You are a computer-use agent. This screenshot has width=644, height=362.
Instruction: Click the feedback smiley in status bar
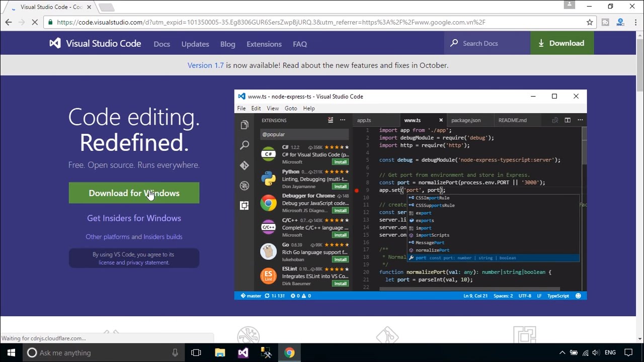(x=578, y=296)
